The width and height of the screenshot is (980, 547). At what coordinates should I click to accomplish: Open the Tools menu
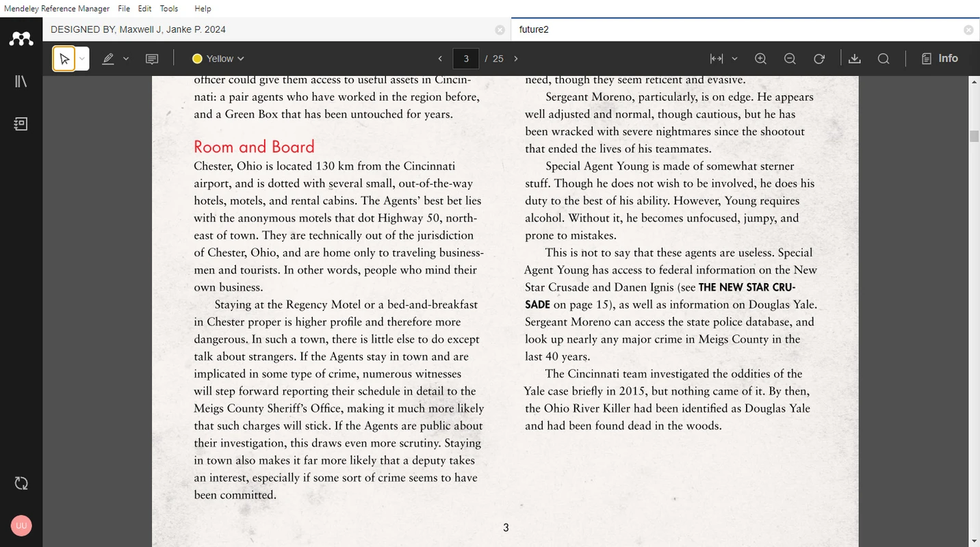169,8
